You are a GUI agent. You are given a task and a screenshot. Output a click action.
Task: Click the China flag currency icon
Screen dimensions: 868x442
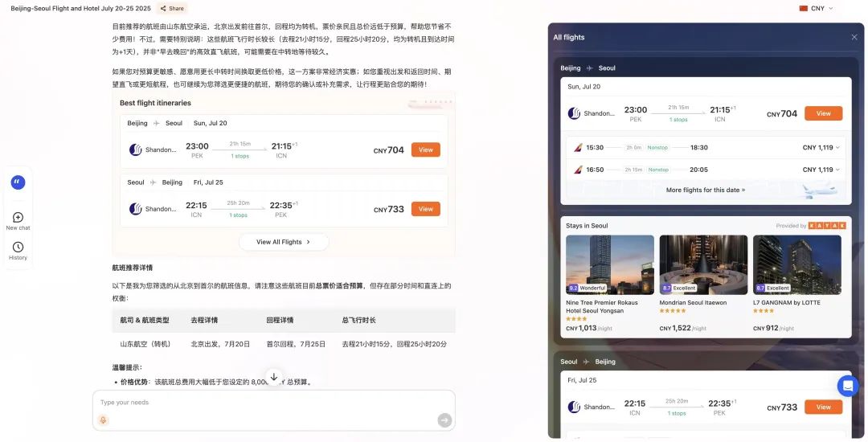(x=803, y=8)
